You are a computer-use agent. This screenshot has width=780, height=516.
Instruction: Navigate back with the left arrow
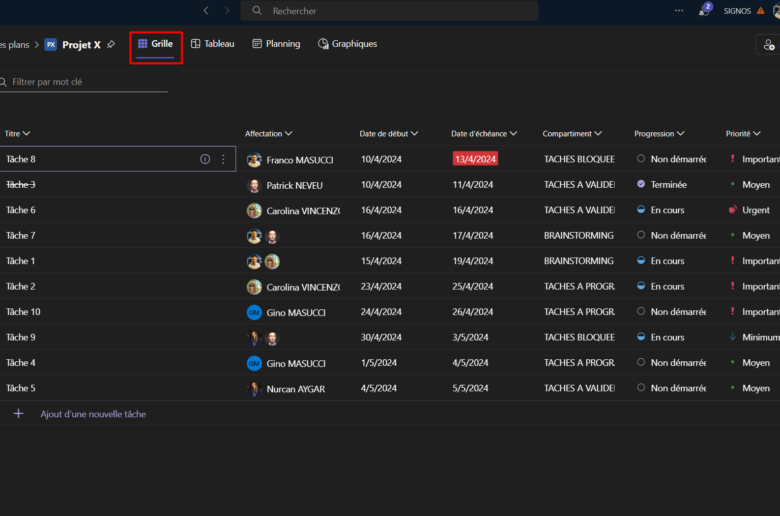pyautogui.click(x=206, y=11)
